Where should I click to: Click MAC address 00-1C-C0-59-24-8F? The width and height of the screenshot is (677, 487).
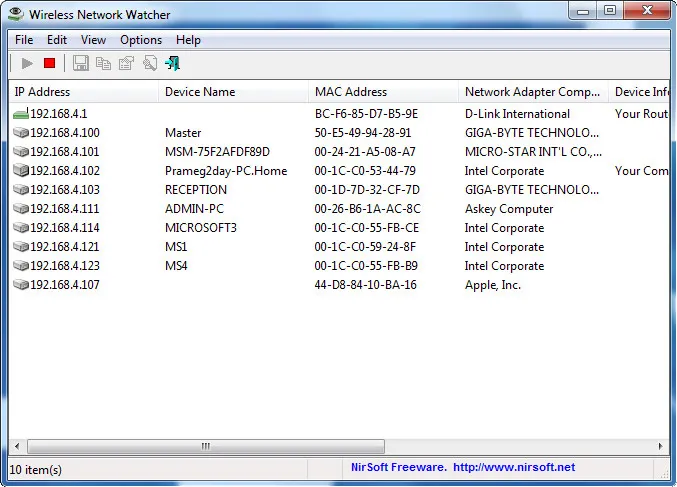365,247
